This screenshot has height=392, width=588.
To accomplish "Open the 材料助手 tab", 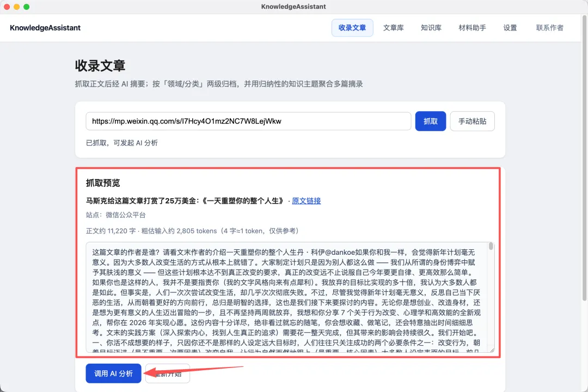I will pyautogui.click(x=472, y=28).
